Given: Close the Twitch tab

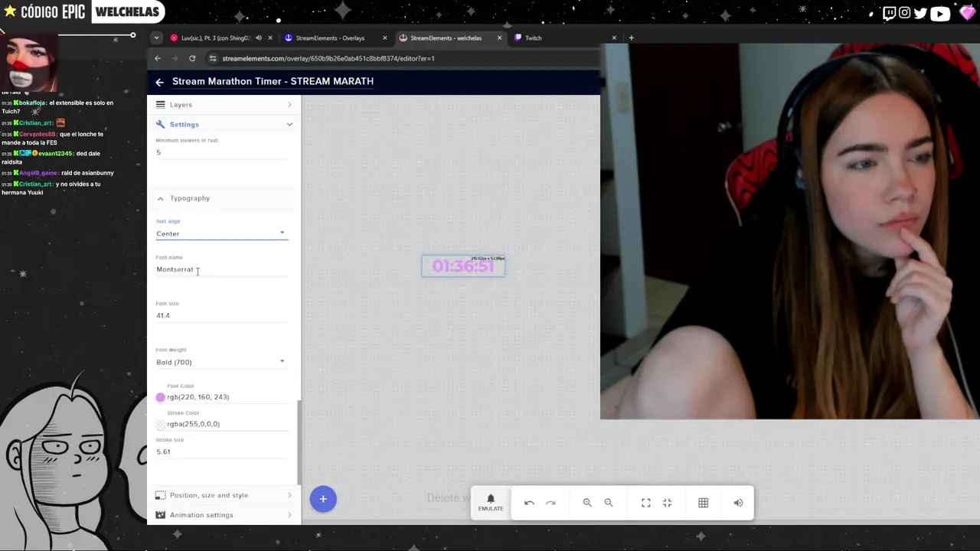Looking at the screenshot, I should (614, 37).
